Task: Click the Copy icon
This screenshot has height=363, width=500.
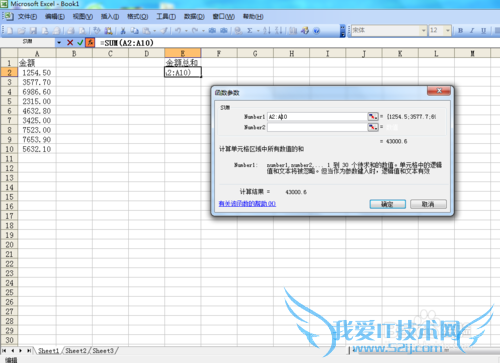Action: [134, 31]
